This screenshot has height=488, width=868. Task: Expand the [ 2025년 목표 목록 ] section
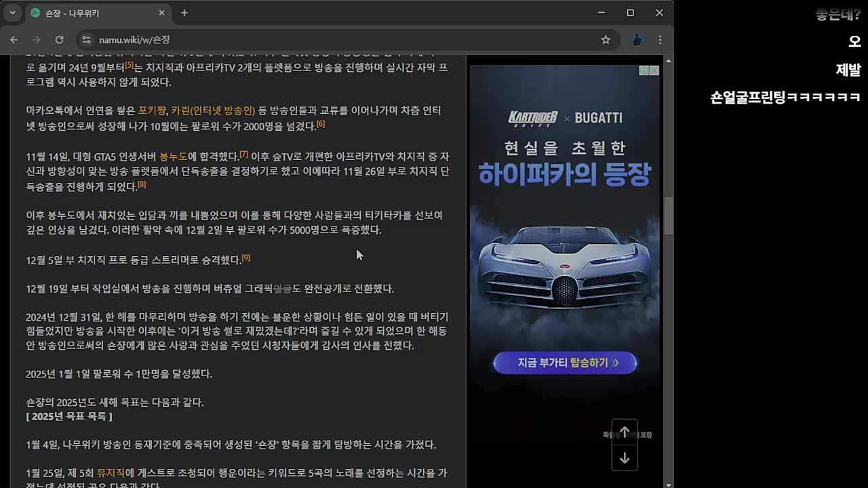tap(69, 416)
